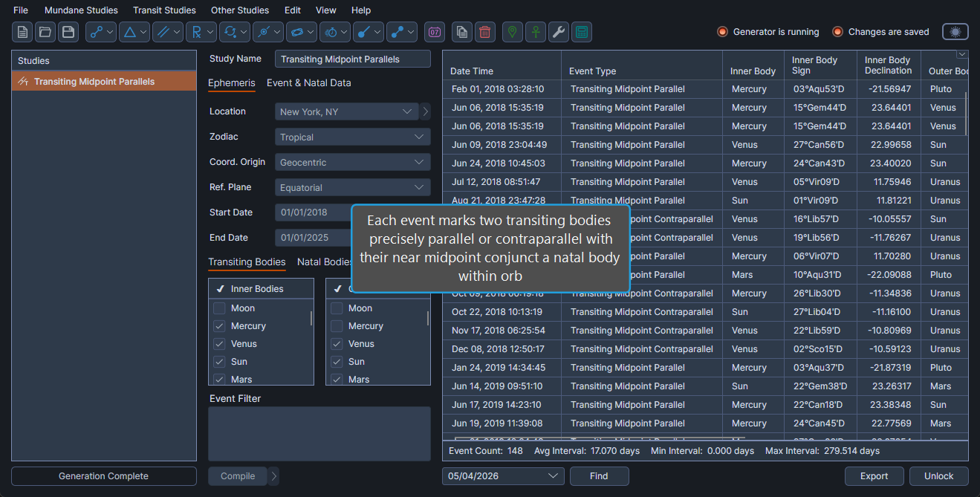980x497 pixels.
Task: Sort by the Date Time column header
Action: click(502, 65)
